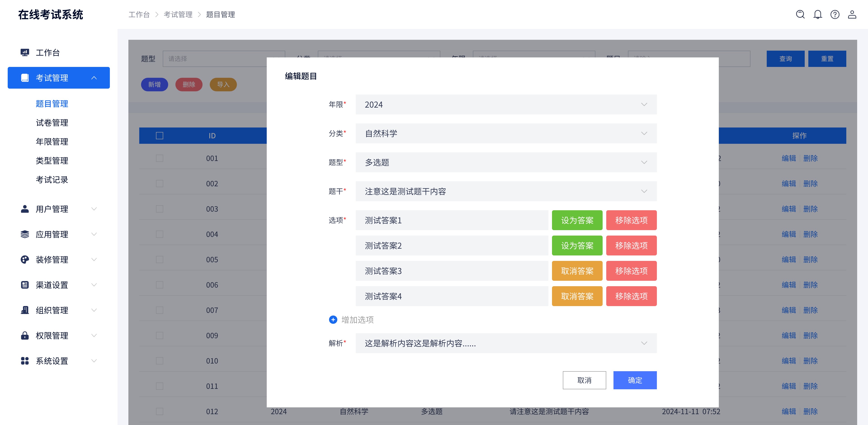The width and height of the screenshot is (868, 425).
Task: Confirm the edit with the 确定 button
Action: coord(635,380)
